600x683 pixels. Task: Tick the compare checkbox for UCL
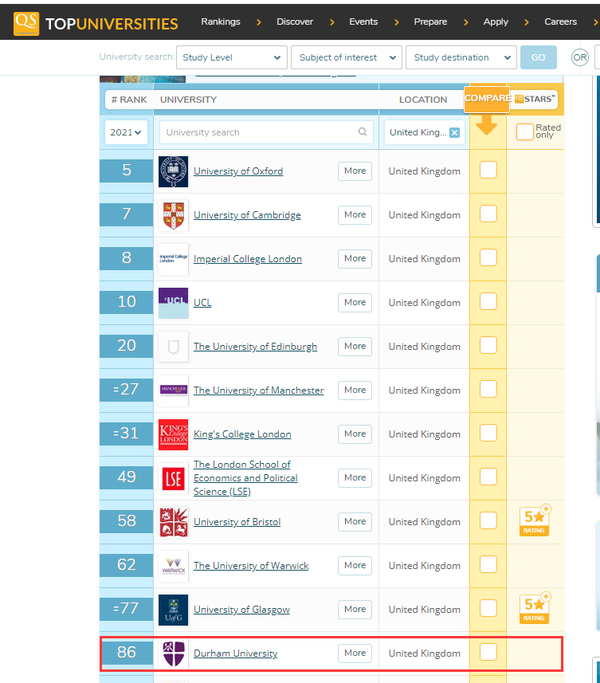(488, 301)
